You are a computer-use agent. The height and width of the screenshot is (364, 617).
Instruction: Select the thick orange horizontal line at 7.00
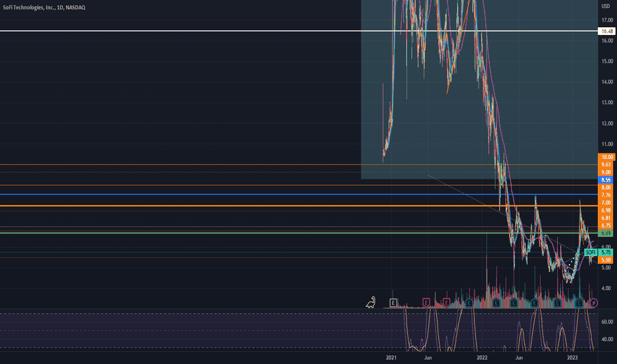pyautogui.click(x=299, y=206)
